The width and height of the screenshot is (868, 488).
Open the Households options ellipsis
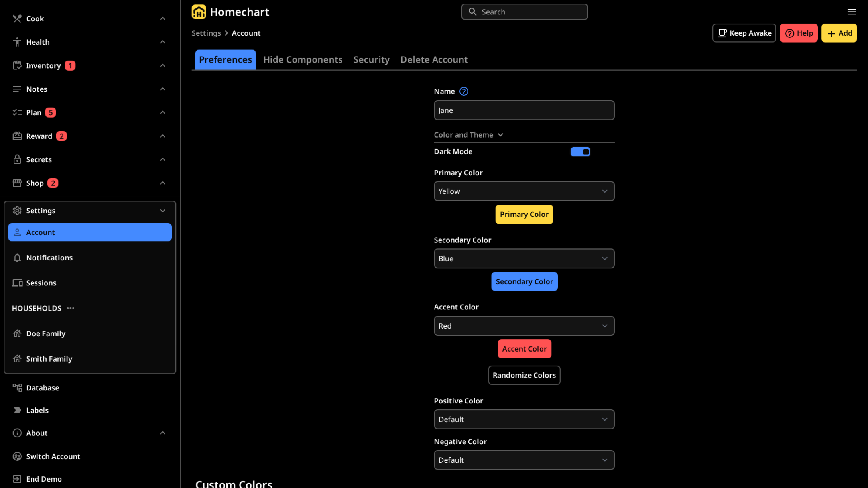(x=71, y=308)
